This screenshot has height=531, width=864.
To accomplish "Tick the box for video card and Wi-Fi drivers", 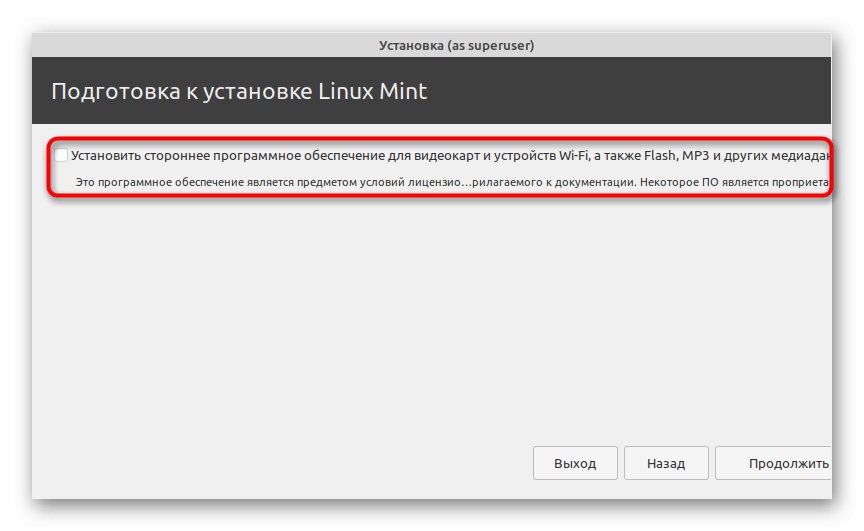I will (62, 155).
